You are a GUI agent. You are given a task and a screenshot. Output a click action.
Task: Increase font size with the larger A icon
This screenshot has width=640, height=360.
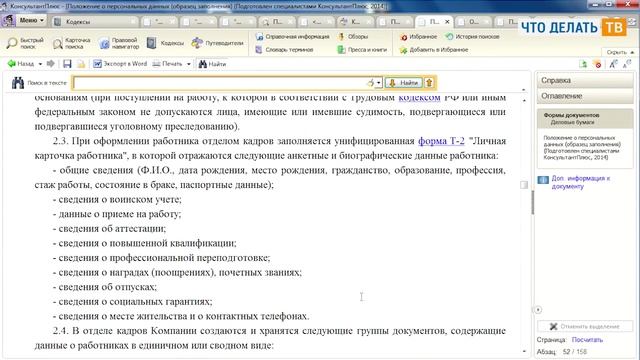pos(613,64)
